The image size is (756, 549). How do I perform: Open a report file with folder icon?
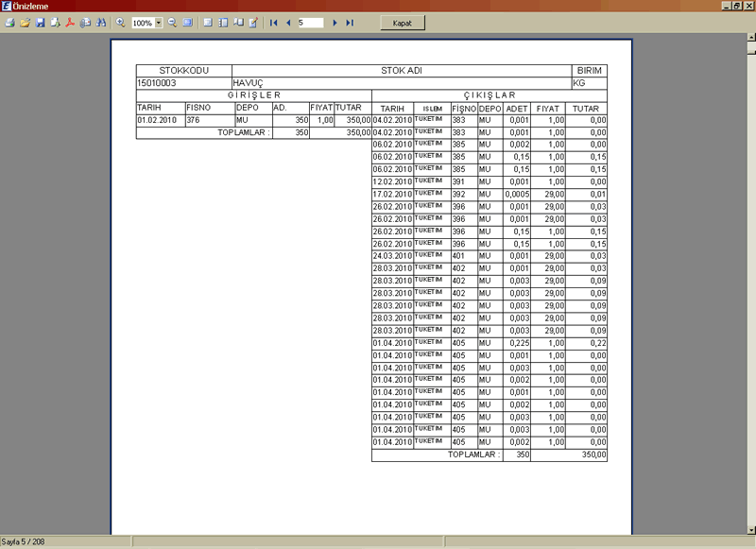[x=25, y=22]
